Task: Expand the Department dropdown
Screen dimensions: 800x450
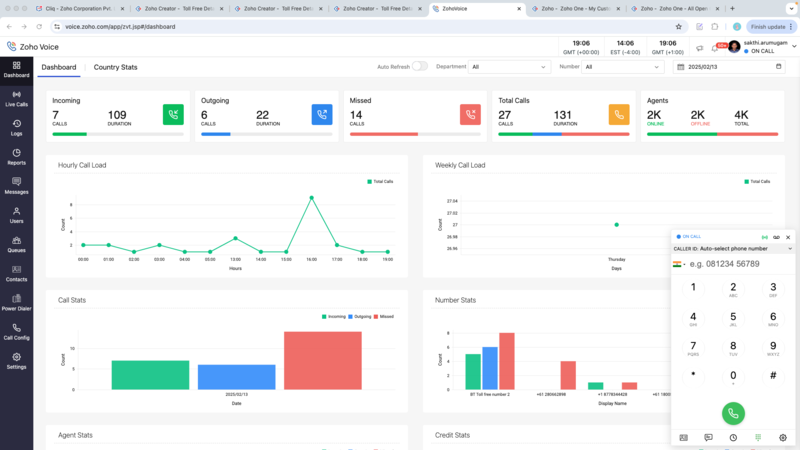Action: point(509,67)
